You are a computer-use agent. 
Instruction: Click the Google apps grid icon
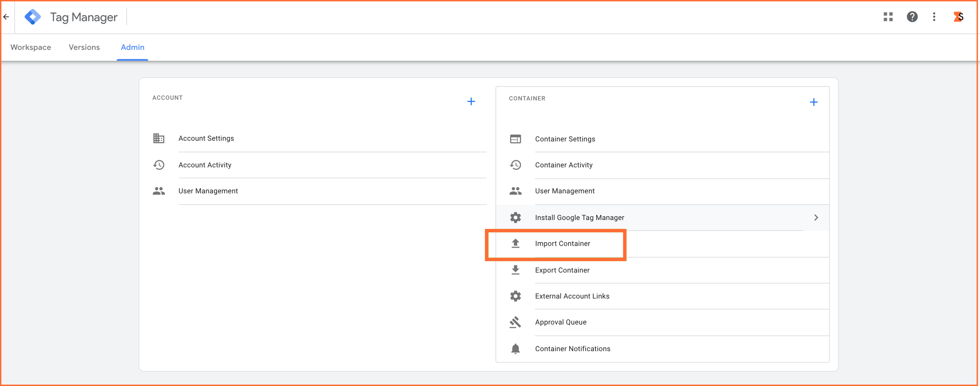pyautogui.click(x=888, y=17)
